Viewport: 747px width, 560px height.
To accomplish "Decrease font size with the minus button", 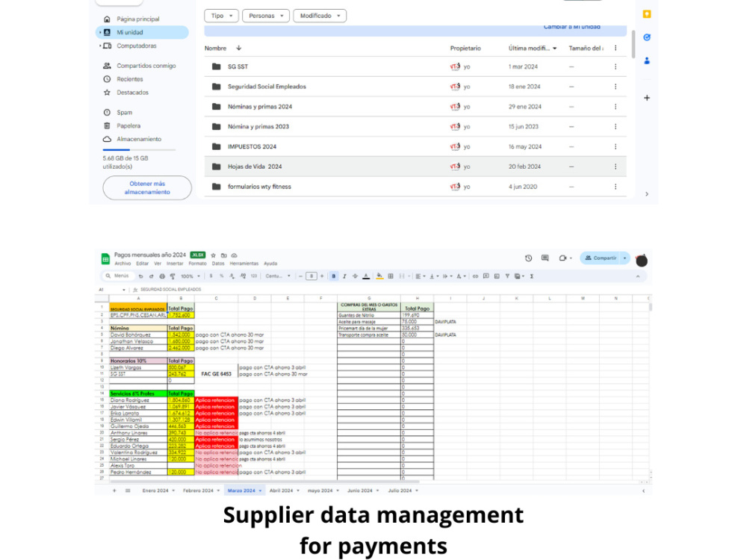I will (300, 276).
